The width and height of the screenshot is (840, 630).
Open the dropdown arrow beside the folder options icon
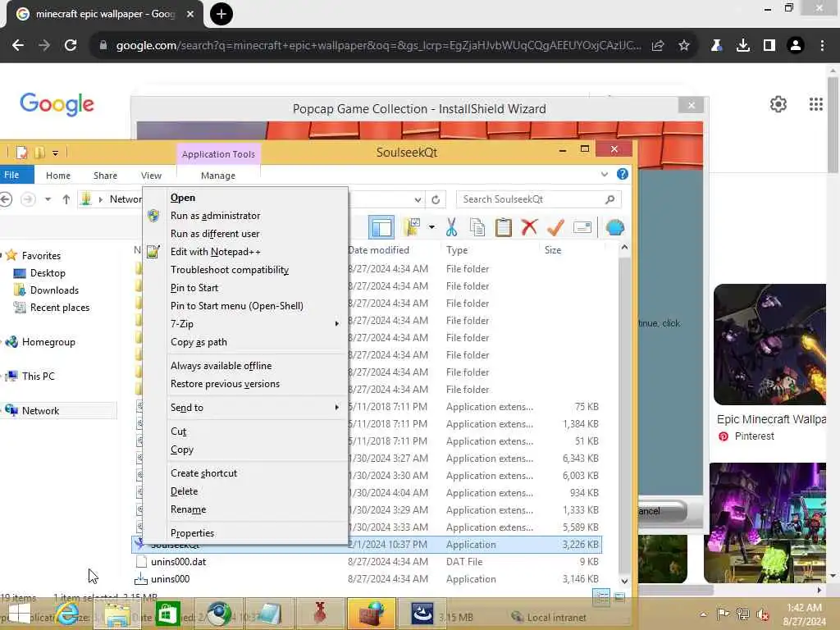(431, 227)
